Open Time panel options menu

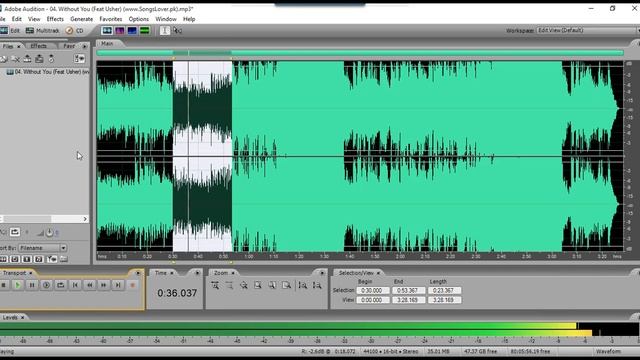pyautogui.click(x=198, y=273)
